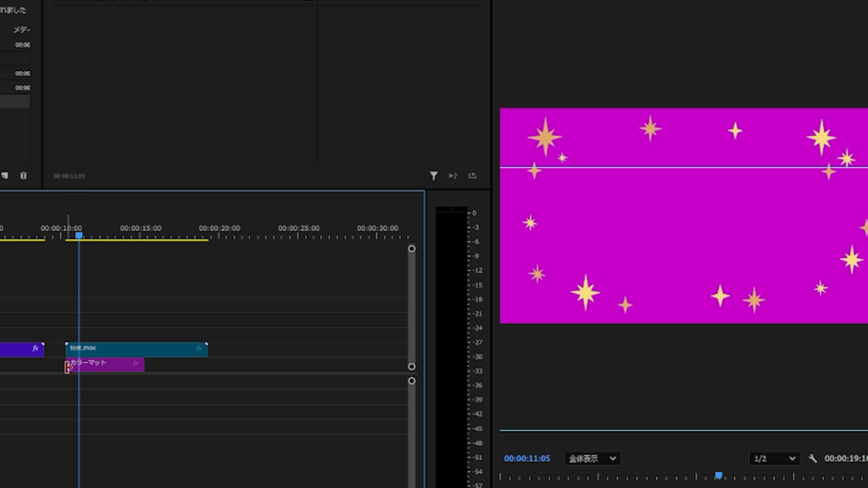This screenshot has height=488, width=868.
Task: Click the bottom circle handle of video scrollbar
Action: (x=411, y=366)
